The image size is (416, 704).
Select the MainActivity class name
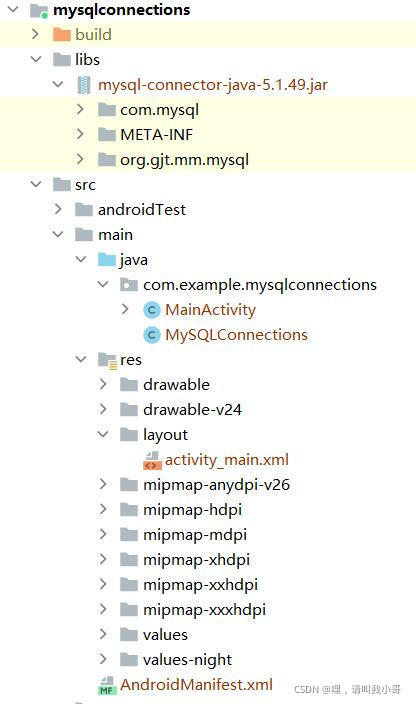tap(210, 310)
